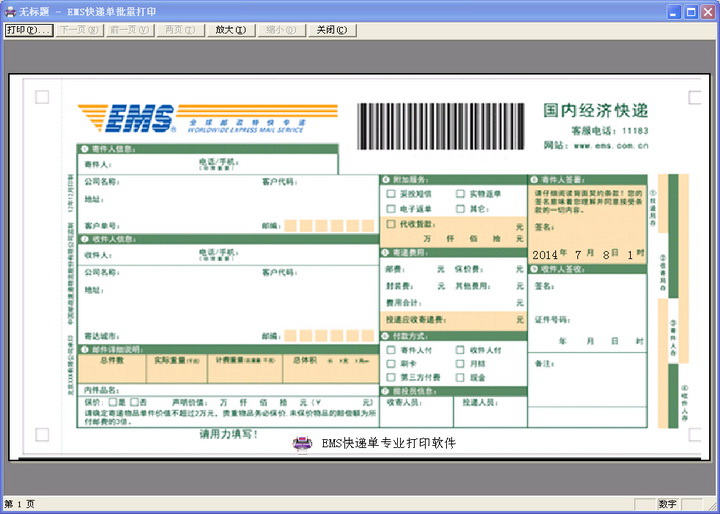Click the 保价费: label
720x514 pixels.
tap(469, 269)
